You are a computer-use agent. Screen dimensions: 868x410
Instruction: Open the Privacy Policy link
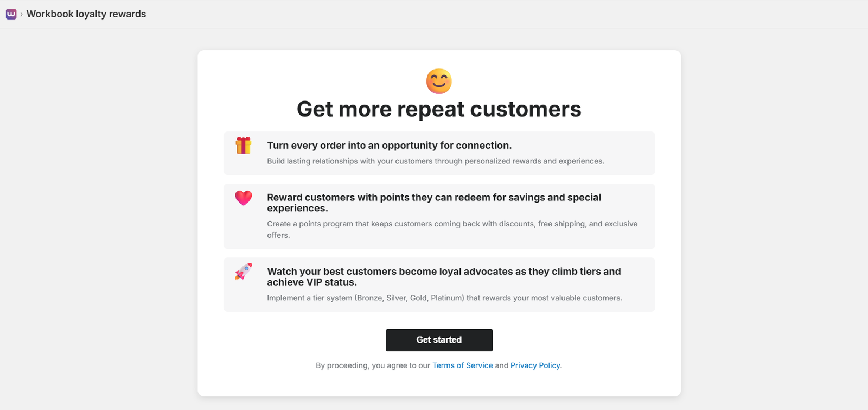tap(535, 365)
